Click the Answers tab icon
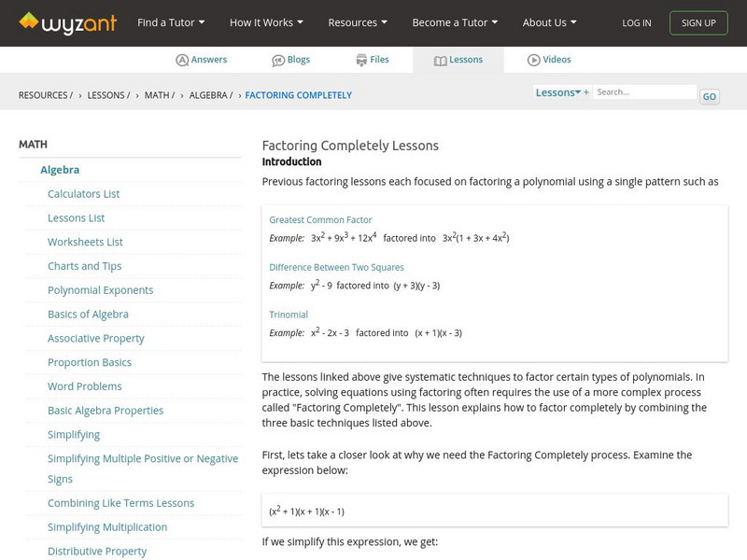747x560 pixels. (182, 60)
